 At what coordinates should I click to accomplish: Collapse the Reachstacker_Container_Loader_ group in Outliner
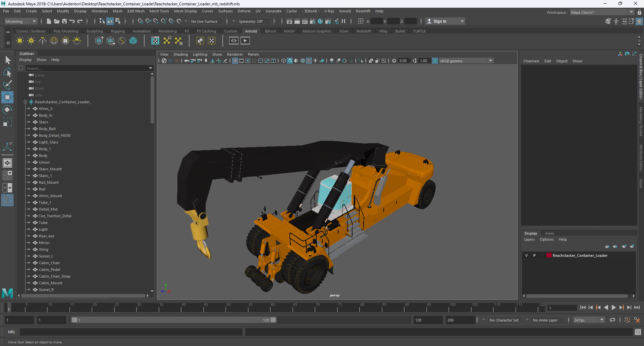tap(25, 102)
